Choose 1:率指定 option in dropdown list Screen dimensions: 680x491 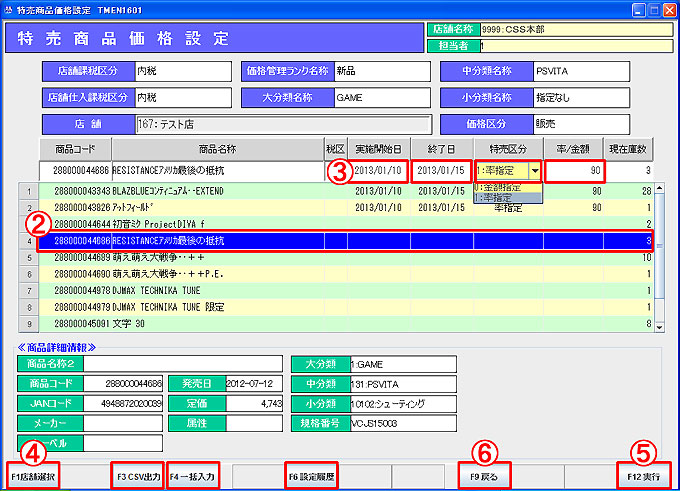coord(507,197)
